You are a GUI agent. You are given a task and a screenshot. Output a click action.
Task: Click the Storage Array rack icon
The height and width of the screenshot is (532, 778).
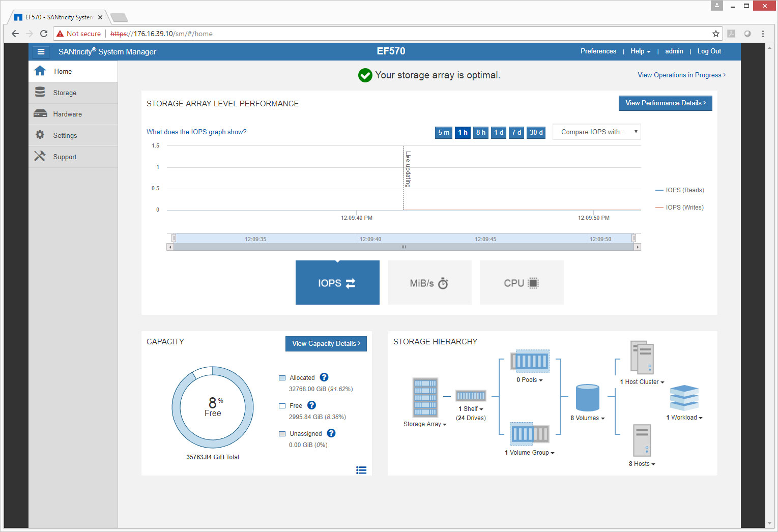[425, 398]
